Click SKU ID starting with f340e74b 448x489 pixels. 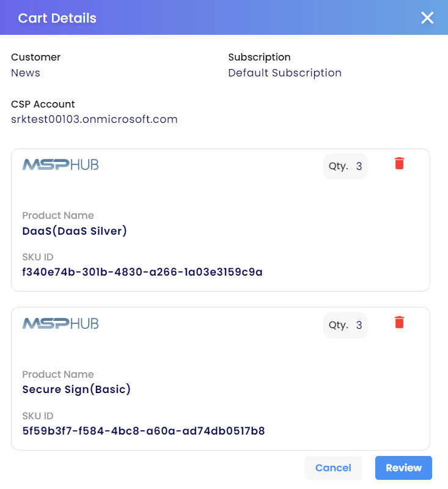coord(142,272)
